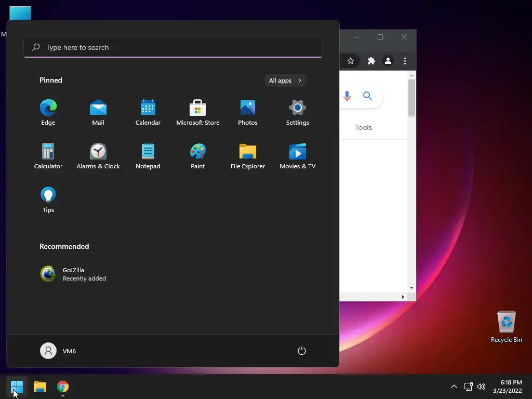Image resolution: width=532 pixels, height=399 pixels.
Task: Minimize the Chrome window
Action: point(356,37)
